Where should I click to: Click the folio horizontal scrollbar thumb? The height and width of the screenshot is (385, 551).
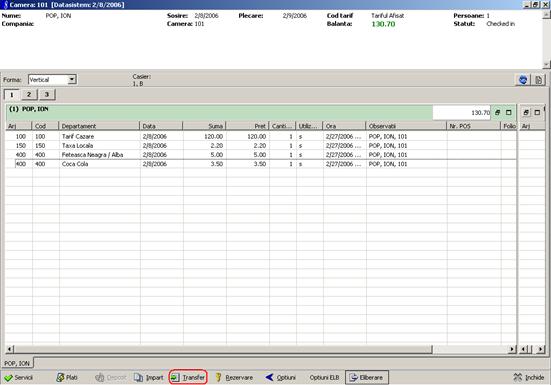223,349
